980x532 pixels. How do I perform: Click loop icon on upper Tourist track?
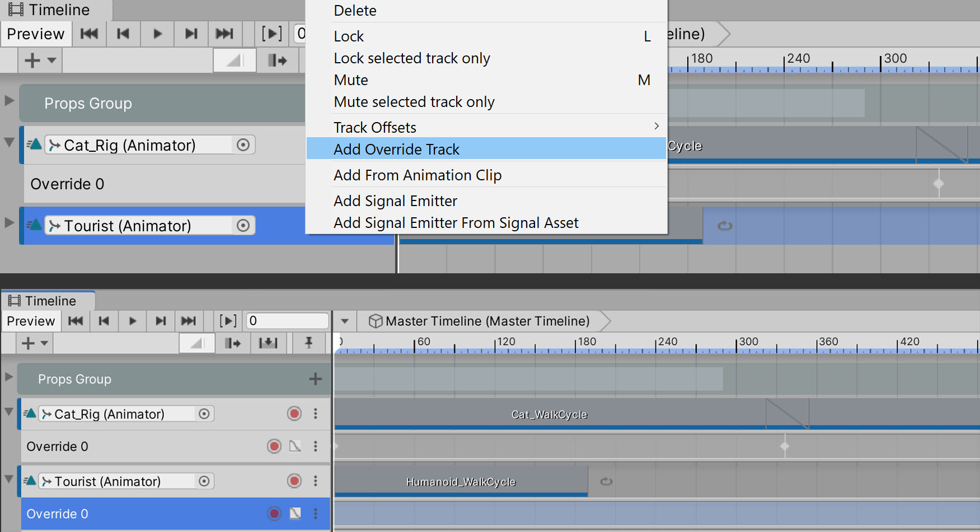[x=725, y=226]
